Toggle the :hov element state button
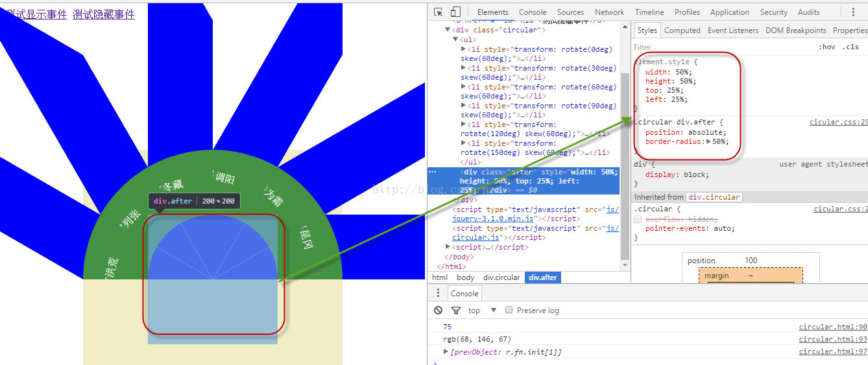 click(x=827, y=47)
